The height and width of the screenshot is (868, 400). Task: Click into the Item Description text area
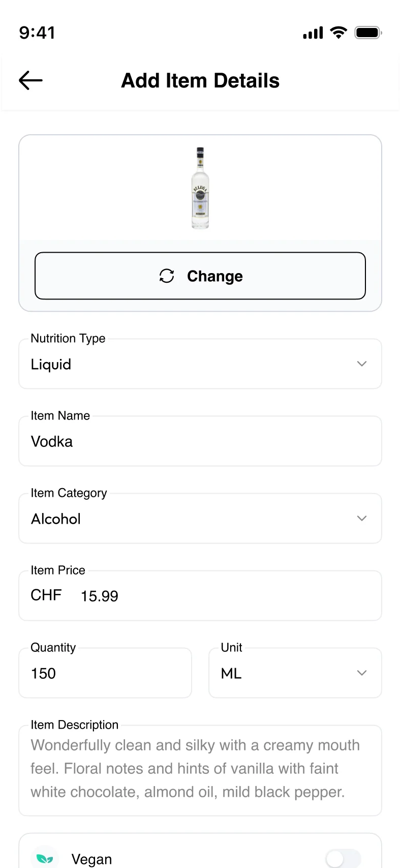click(200, 769)
